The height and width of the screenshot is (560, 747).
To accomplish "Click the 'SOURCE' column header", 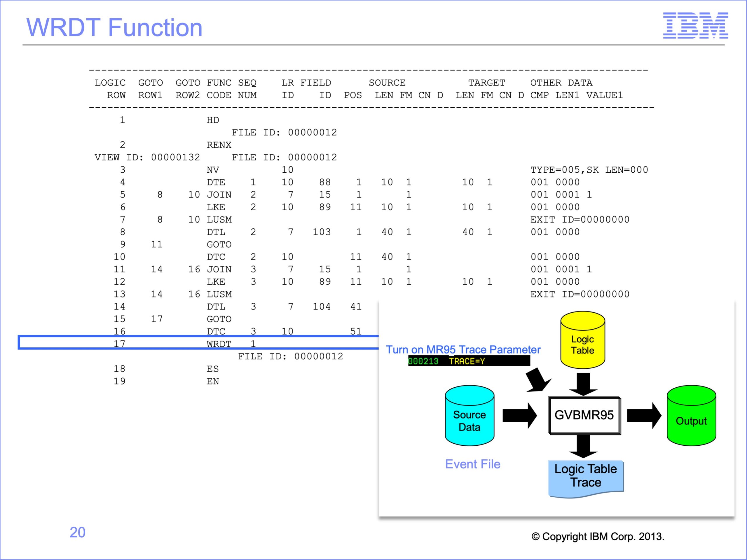I will (387, 83).
